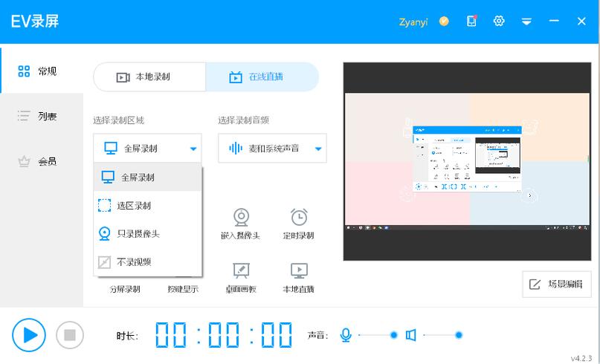Click the 场景编辑 scene edit button

point(557,284)
